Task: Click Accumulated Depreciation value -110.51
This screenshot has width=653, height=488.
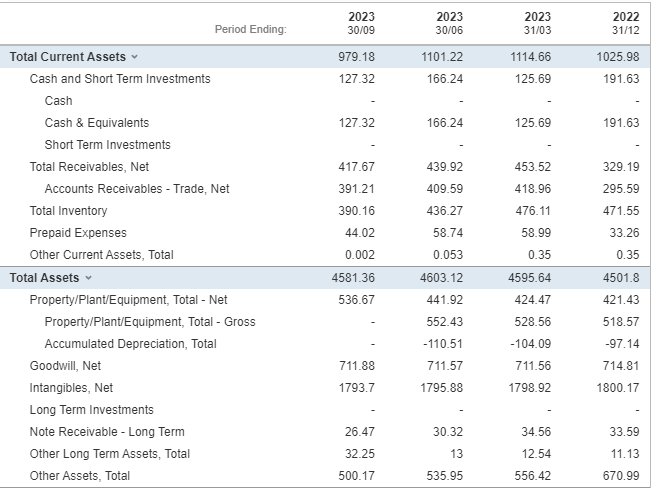Action: [443, 344]
